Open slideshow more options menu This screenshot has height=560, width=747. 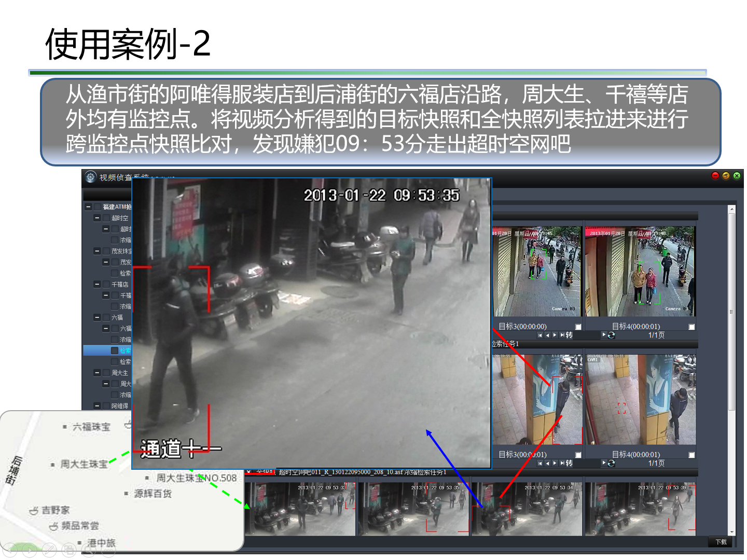[108, 550]
